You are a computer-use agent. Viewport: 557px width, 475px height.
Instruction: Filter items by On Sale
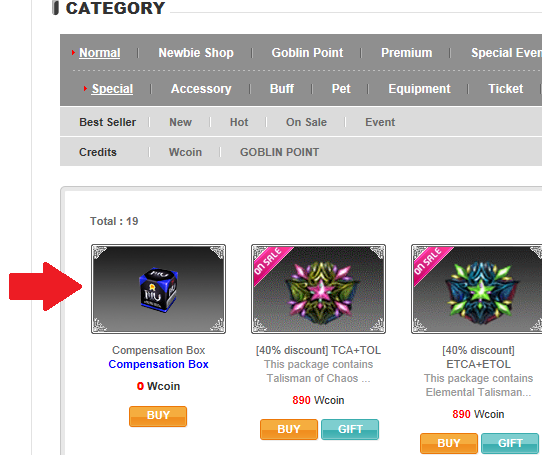(306, 122)
